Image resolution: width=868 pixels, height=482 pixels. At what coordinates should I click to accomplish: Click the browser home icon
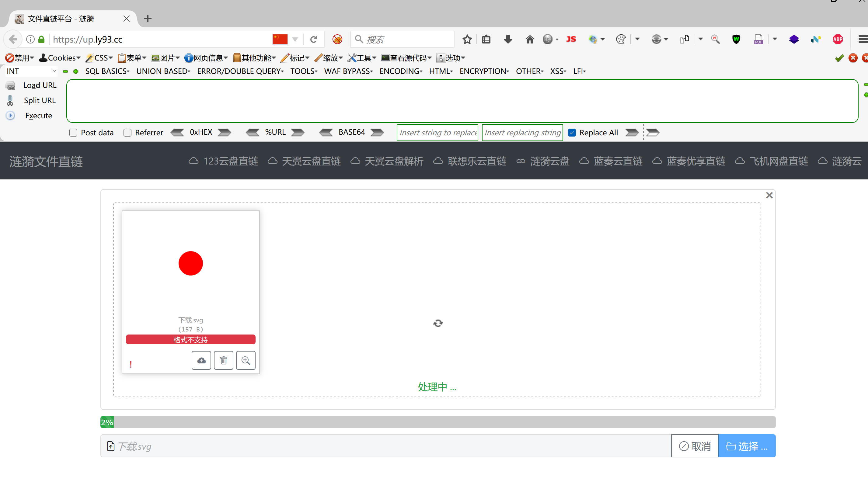(x=529, y=40)
